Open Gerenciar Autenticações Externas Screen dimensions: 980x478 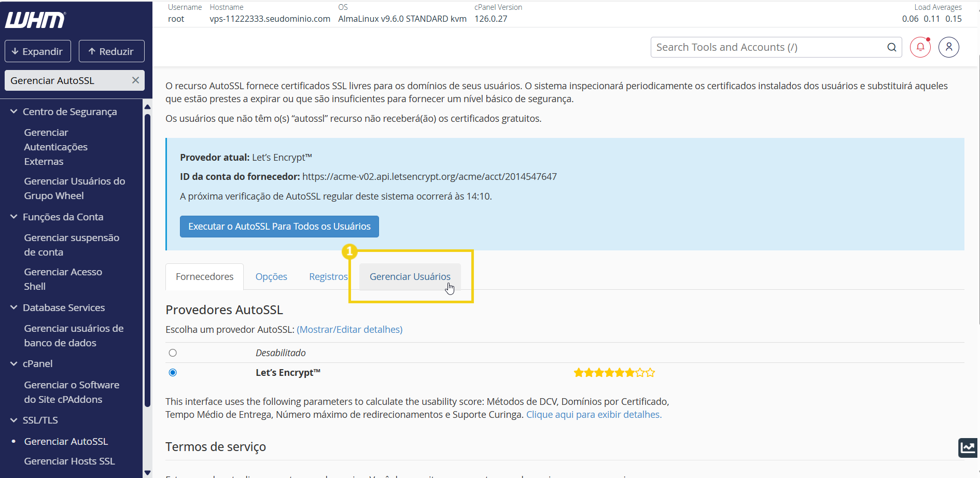pos(56,147)
